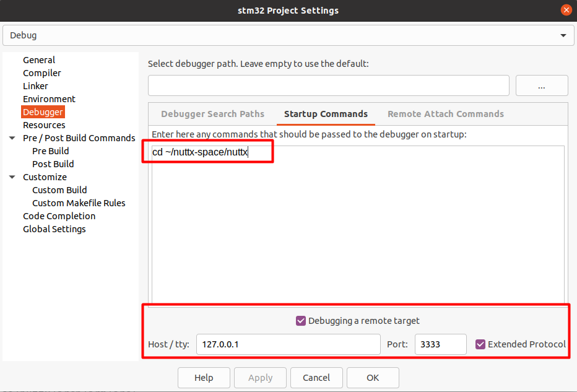Click Cancel to discard changes
This screenshot has width=577, height=392.
(x=316, y=378)
